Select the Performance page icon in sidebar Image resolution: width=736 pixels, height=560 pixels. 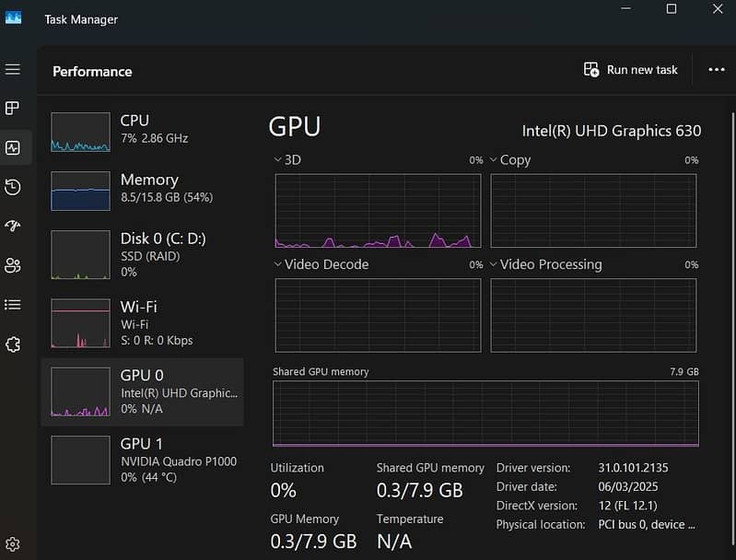click(13, 148)
